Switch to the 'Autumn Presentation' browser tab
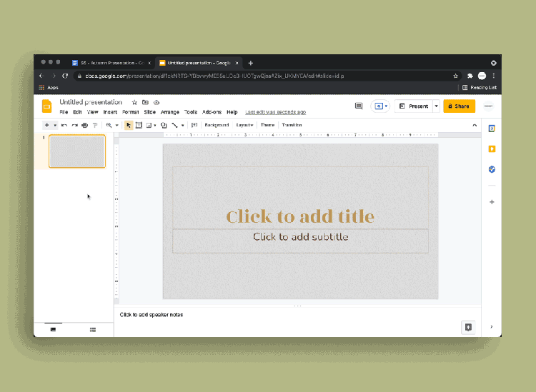 click(111, 63)
